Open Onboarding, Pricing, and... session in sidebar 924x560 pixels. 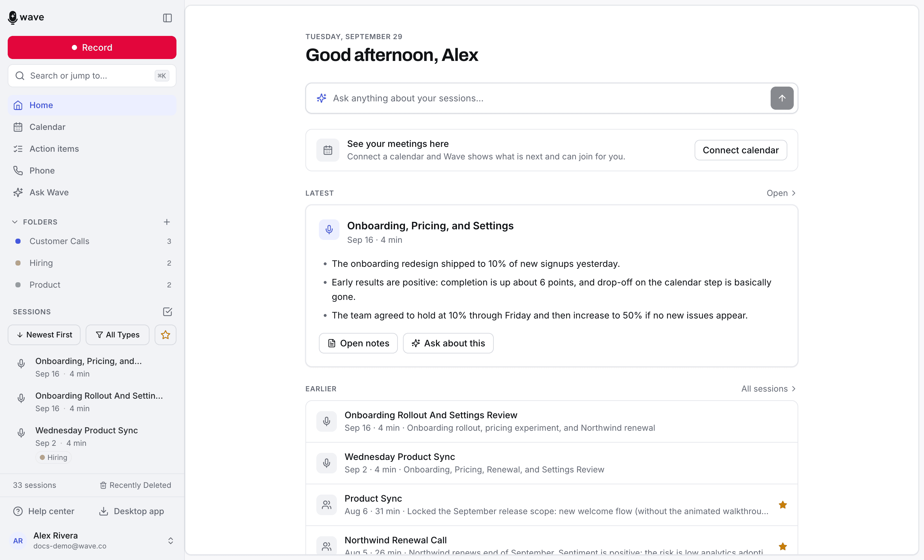point(92,367)
